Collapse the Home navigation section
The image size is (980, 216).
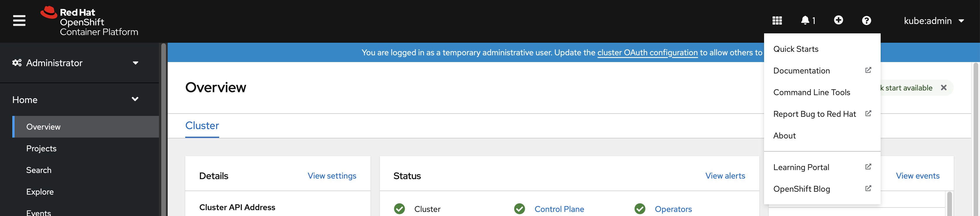tap(135, 99)
